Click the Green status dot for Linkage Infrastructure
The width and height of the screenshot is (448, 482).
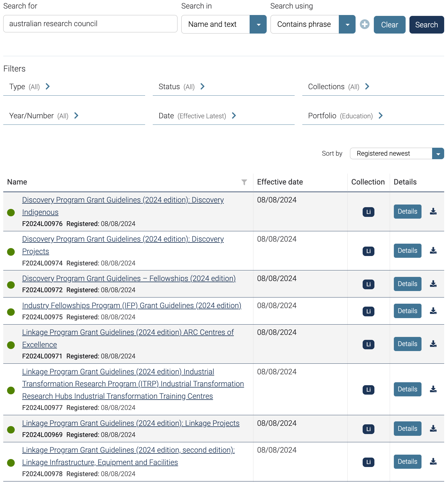11,463
